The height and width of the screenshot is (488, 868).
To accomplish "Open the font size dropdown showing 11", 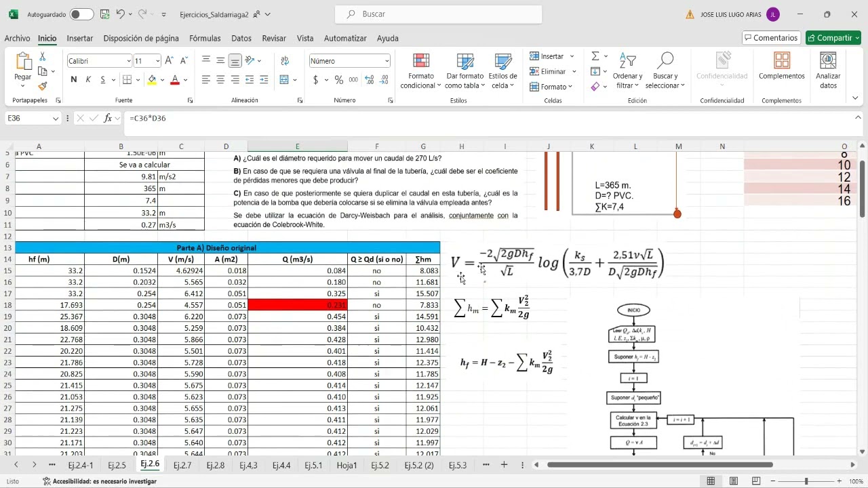I will click(x=158, y=61).
